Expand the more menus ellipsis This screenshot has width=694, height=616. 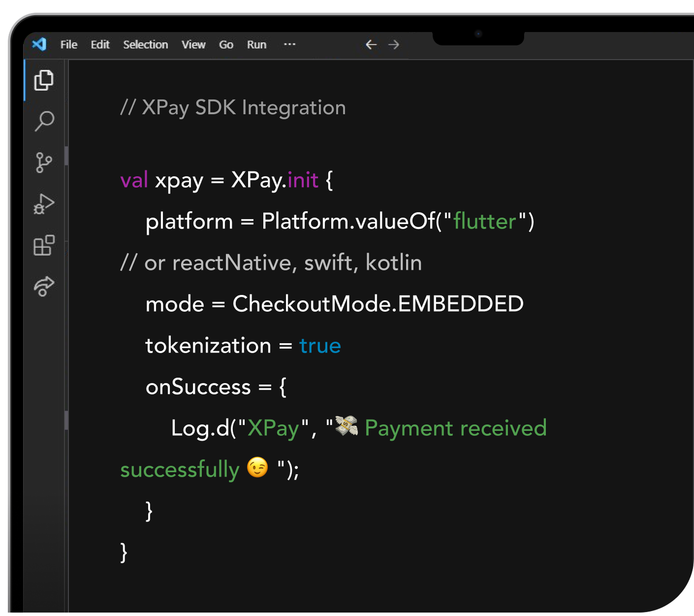290,44
